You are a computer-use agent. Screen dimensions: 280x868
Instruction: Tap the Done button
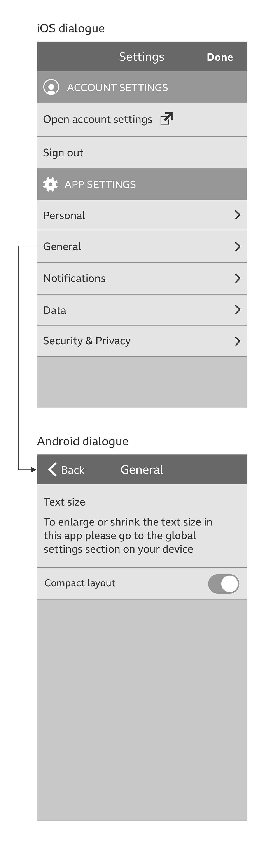(220, 57)
